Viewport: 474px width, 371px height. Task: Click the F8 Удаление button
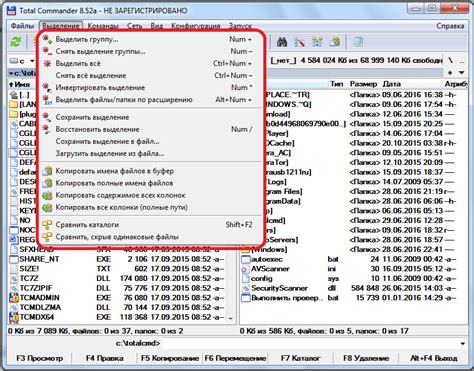coord(366,358)
